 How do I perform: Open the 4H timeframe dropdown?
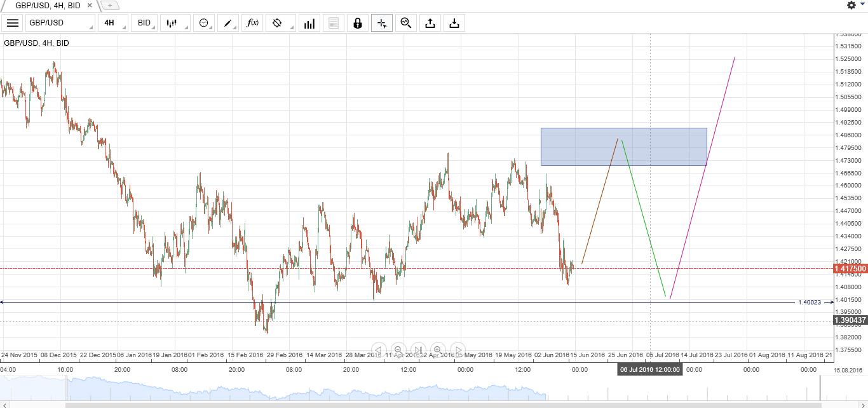[112, 24]
